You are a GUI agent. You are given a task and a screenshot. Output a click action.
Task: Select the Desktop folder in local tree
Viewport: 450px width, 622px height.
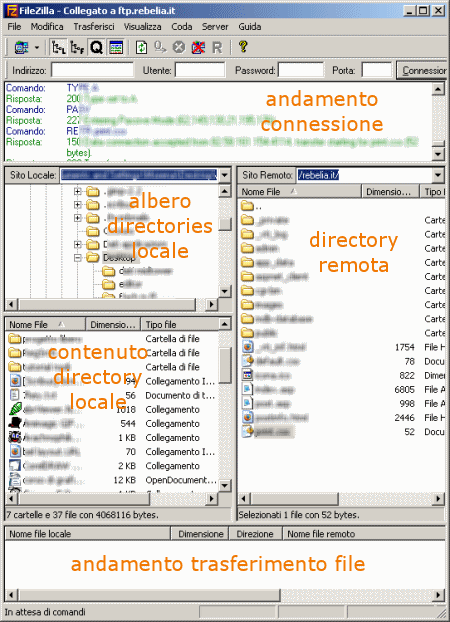119,257
